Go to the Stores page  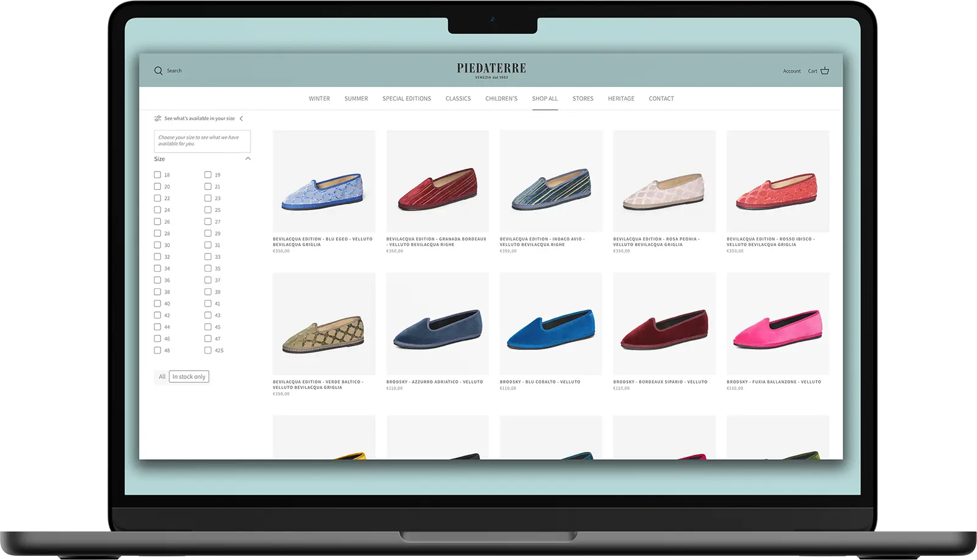pyautogui.click(x=583, y=98)
